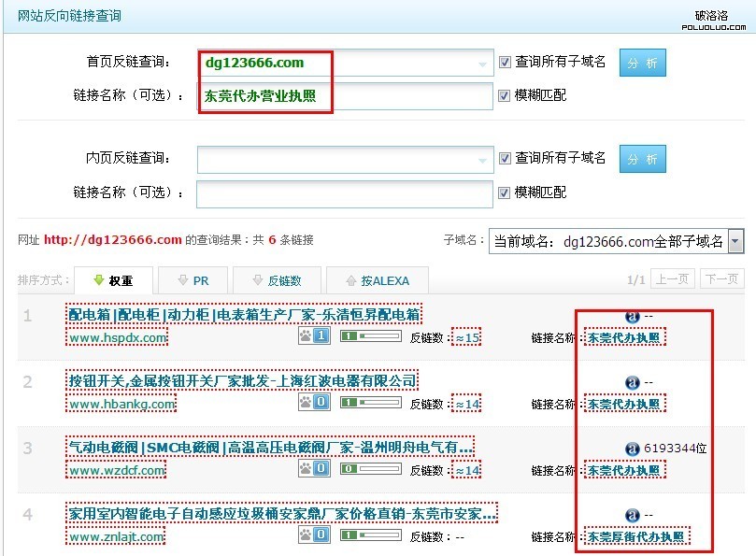Expand the 内页反链查询 combo box dropdown

pyautogui.click(x=483, y=160)
